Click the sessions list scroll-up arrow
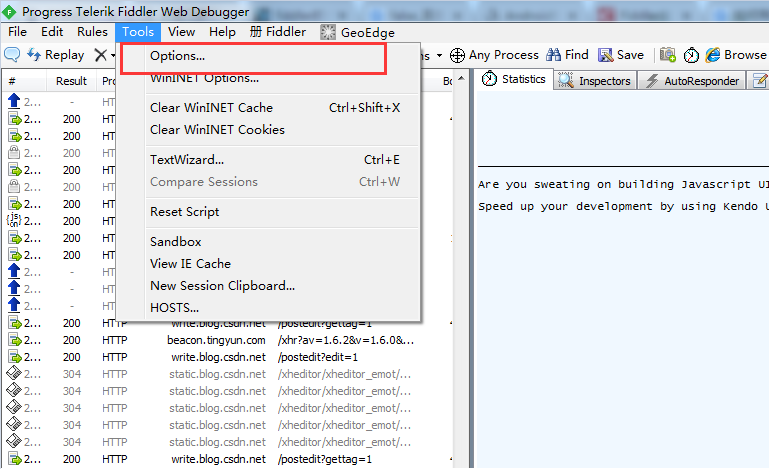 point(461,78)
